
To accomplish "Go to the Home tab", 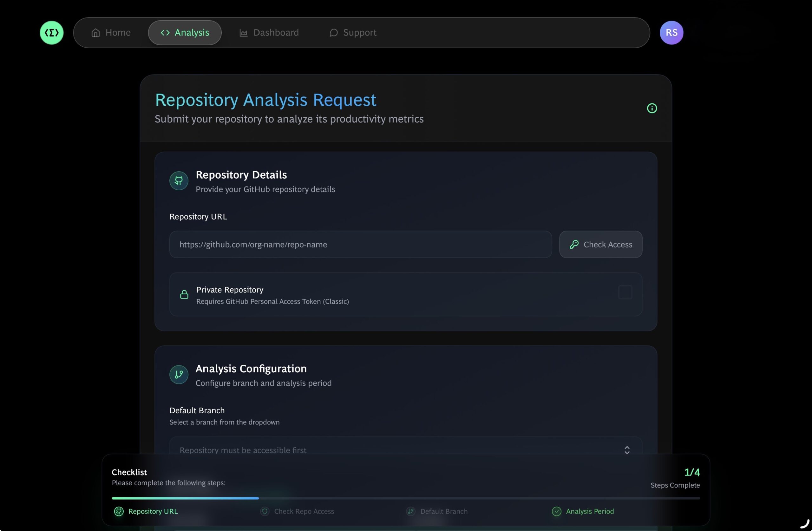I will coord(111,33).
